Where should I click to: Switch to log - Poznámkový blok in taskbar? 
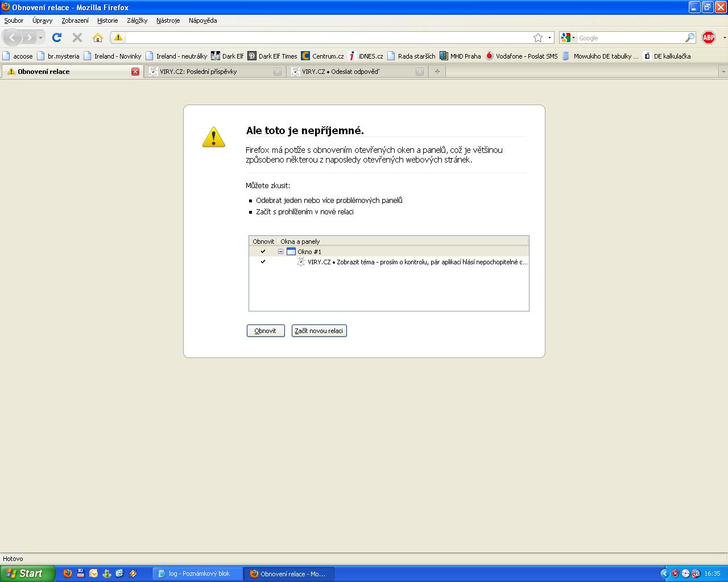(x=198, y=573)
